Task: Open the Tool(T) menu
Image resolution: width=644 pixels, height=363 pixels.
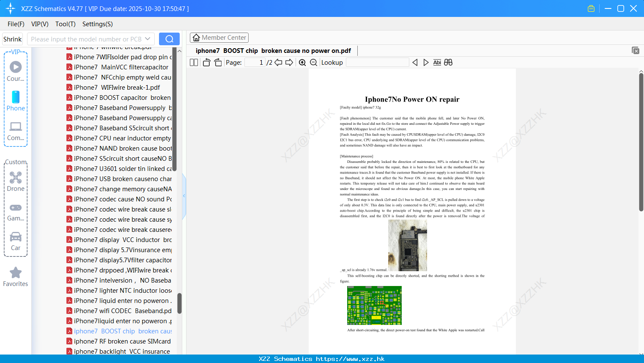Action: pyautogui.click(x=66, y=24)
